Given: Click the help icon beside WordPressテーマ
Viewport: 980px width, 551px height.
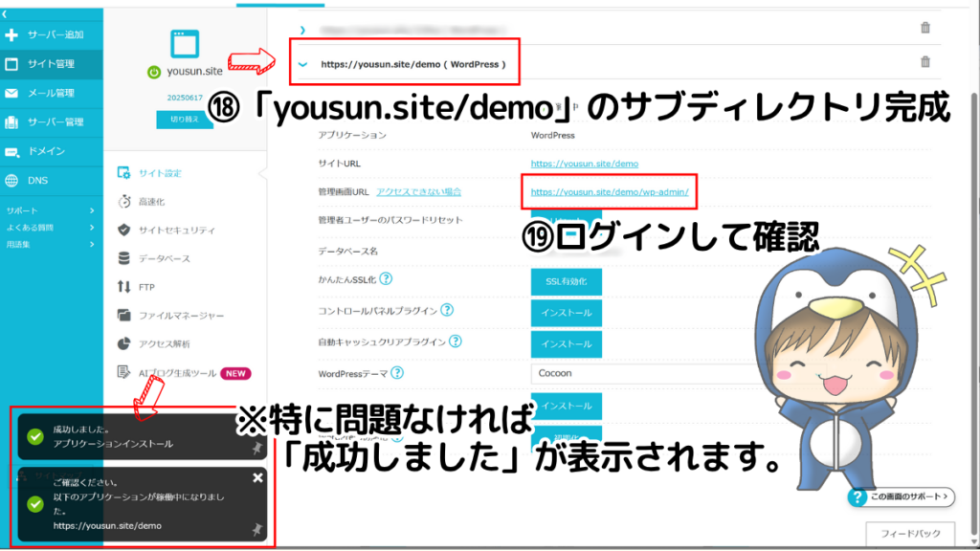Looking at the screenshot, I should (397, 373).
